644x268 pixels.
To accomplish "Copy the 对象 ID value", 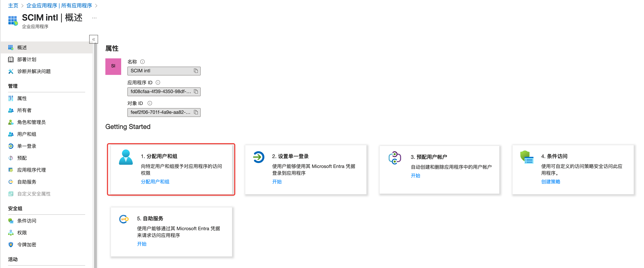I will [x=196, y=112].
